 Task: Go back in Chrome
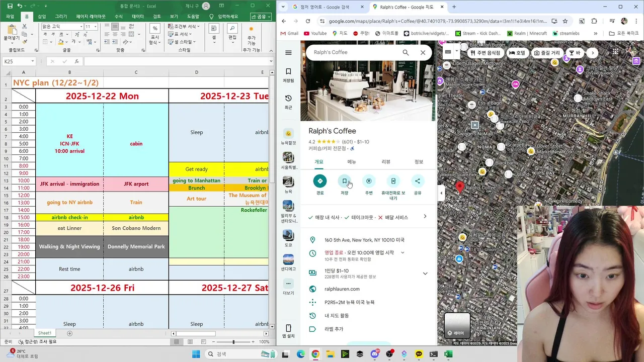pyautogui.click(x=284, y=21)
